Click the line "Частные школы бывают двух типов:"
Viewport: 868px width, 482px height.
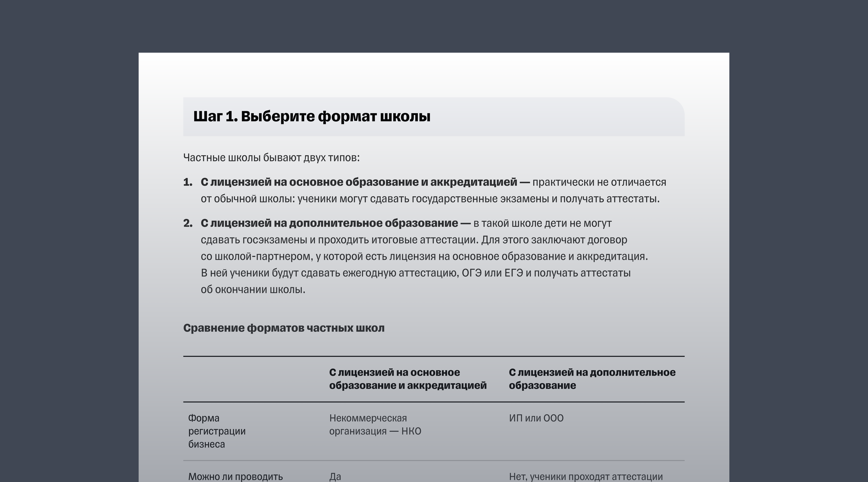271,158
